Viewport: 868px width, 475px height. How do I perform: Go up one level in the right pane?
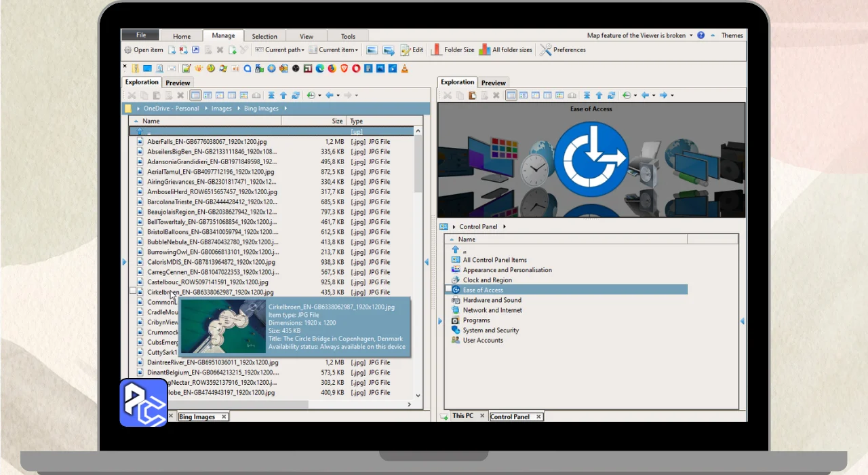click(599, 96)
